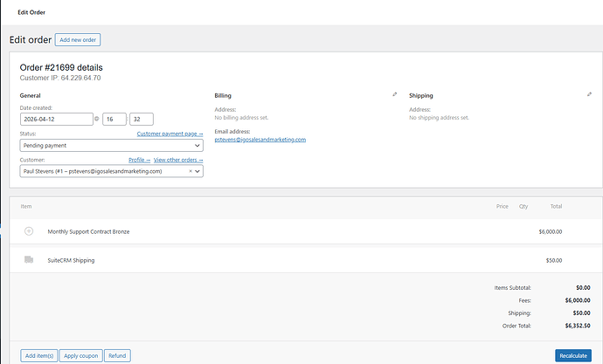The width and height of the screenshot is (603, 364).
Task: Open the Customer payment page link
Action: 170,134
